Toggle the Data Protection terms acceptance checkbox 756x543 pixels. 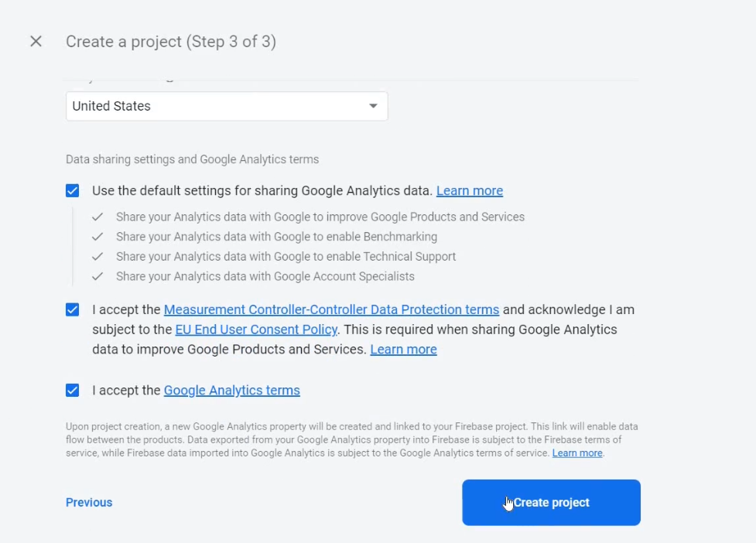pyautogui.click(x=73, y=310)
